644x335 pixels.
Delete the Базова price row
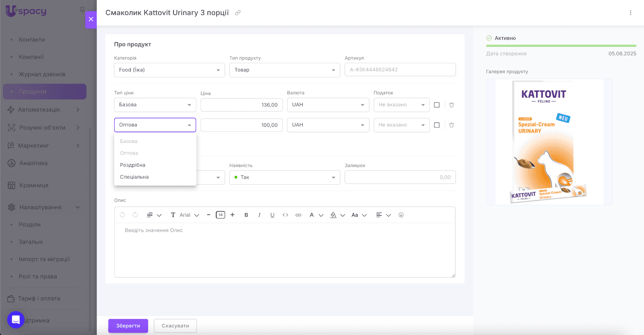452,105
